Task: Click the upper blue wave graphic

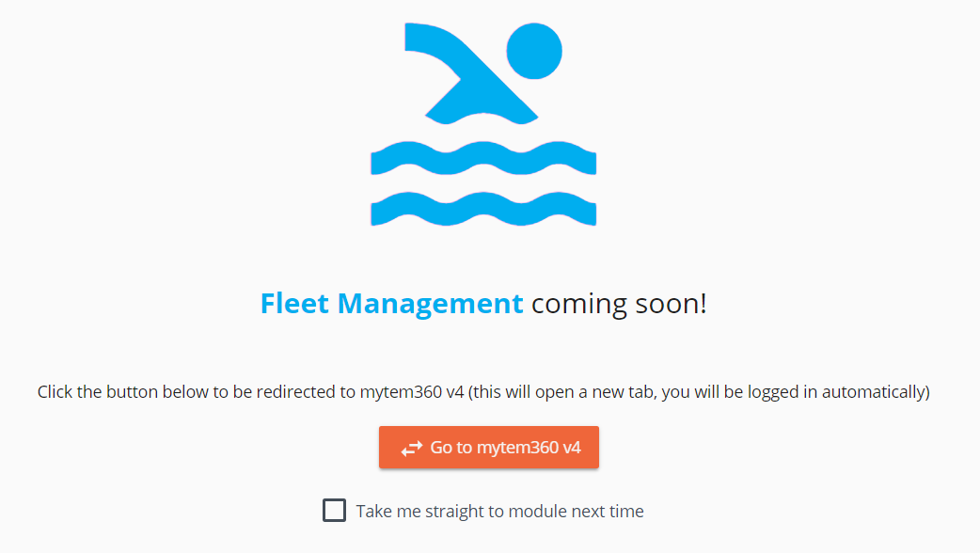Action: click(x=483, y=160)
